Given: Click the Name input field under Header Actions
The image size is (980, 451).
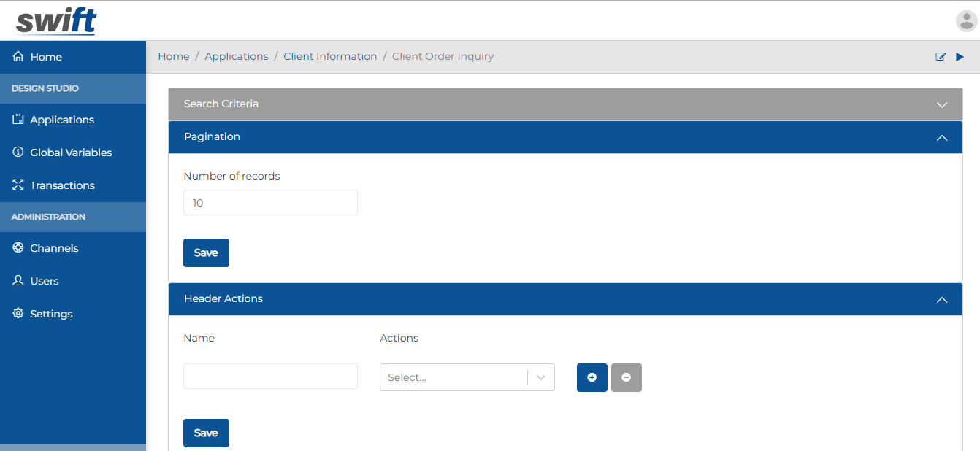Looking at the screenshot, I should (270, 376).
